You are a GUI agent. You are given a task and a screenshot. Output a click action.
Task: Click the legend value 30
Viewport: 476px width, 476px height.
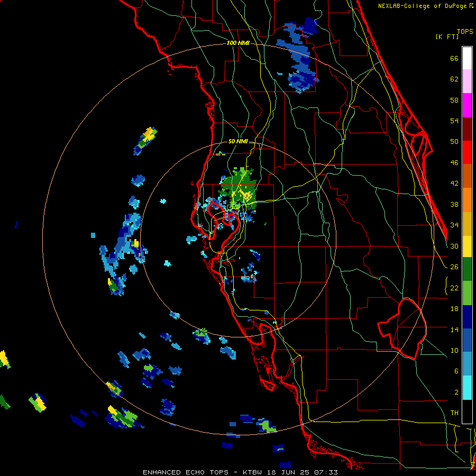pyautogui.click(x=454, y=246)
